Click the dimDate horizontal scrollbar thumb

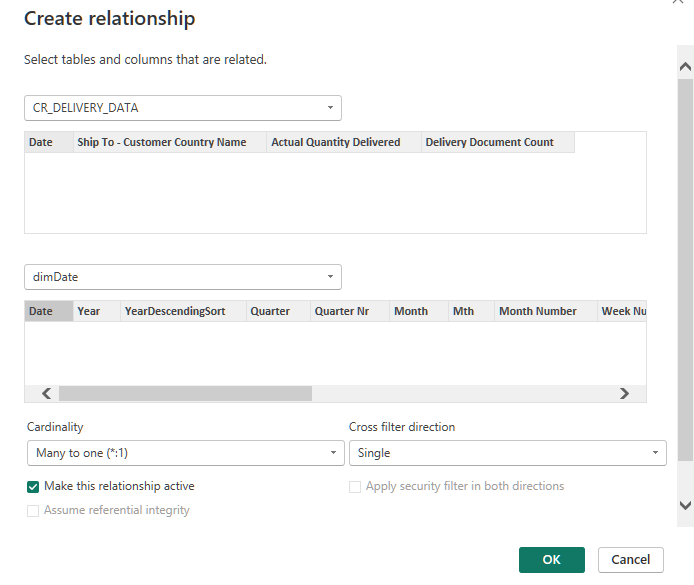pyautogui.click(x=185, y=393)
